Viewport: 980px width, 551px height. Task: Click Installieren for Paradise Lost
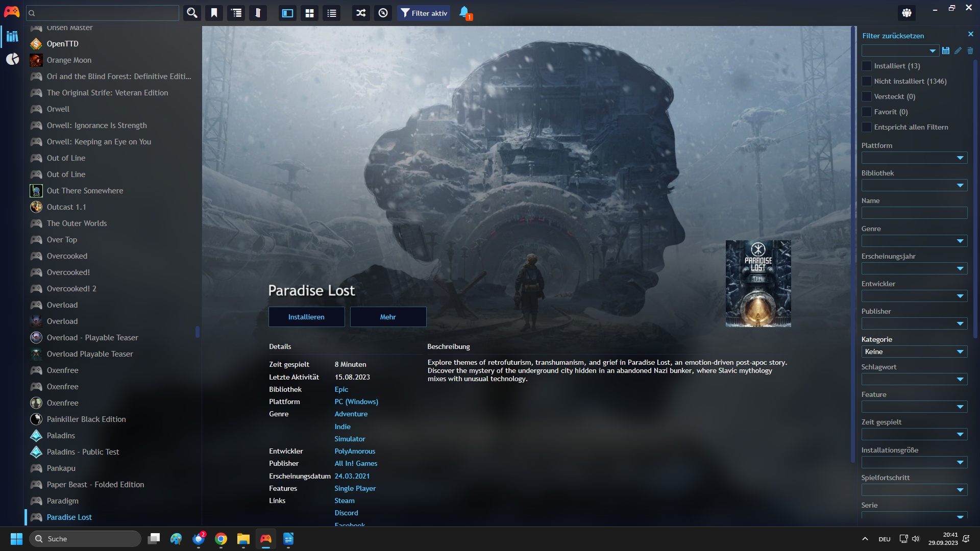point(306,316)
